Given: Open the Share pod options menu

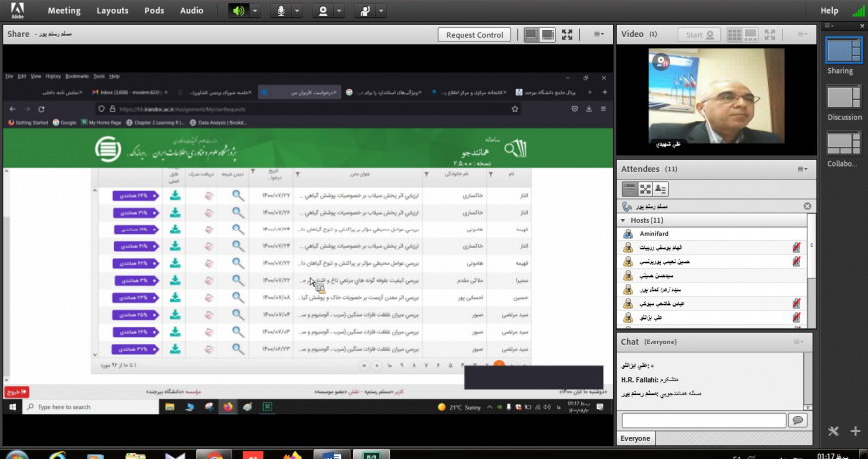Looking at the screenshot, I should click(x=599, y=34).
